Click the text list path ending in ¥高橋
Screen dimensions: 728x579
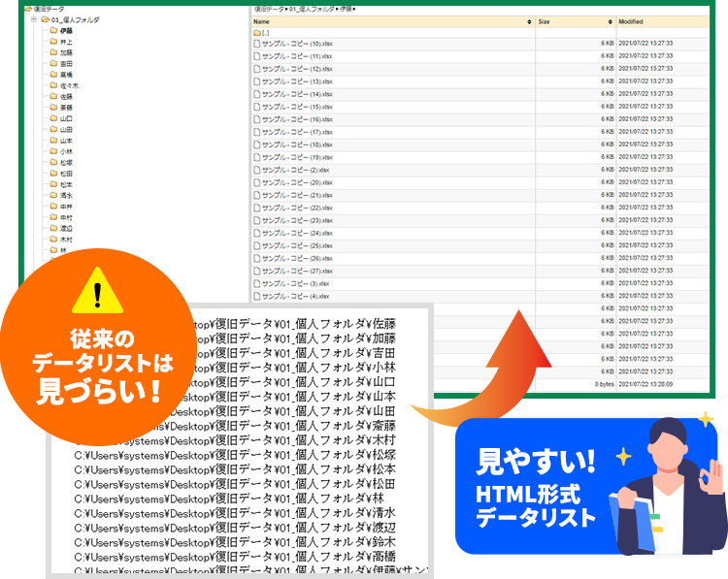(235, 557)
